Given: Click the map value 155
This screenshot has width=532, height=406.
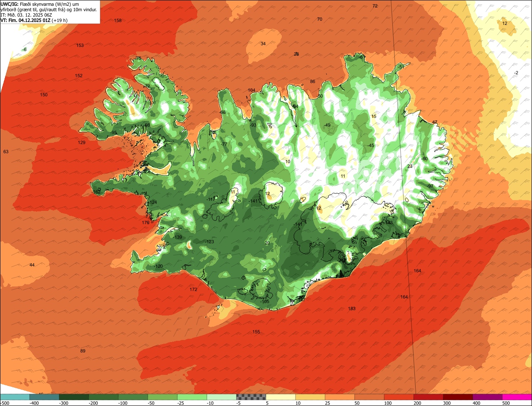Looking at the screenshot, I should click(x=256, y=332).
